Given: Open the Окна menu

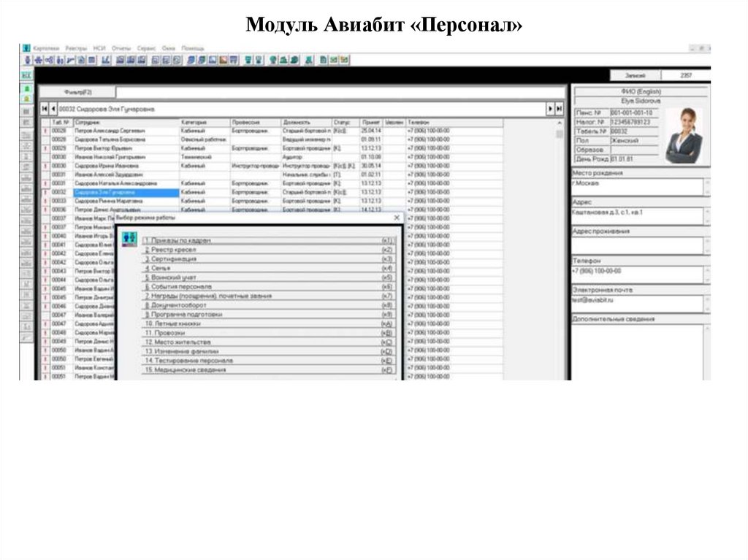Looking at the screenshot, I should point(169,48).
